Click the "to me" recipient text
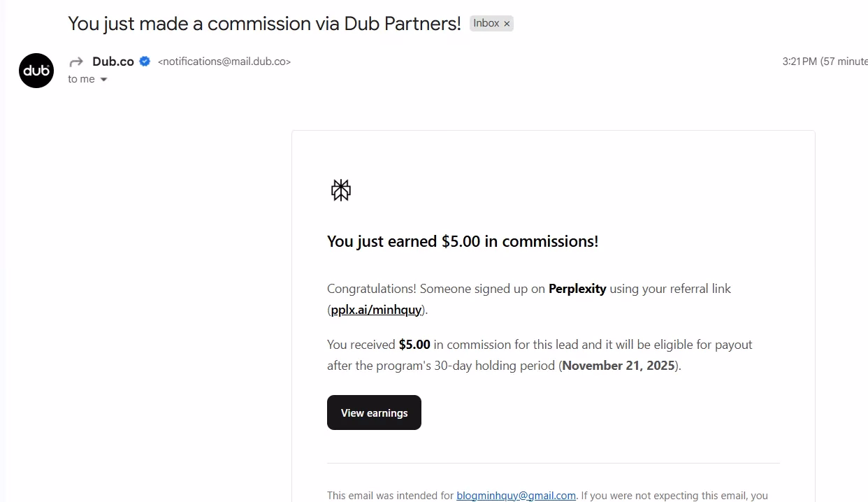The width and height of the screenshot is (868, 502). (81, 80)
